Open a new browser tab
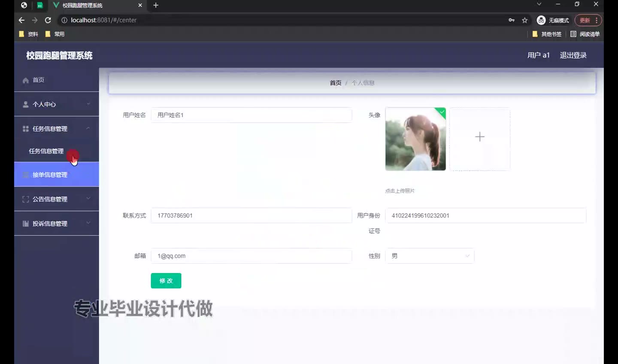The image size is (618, 364). 156,5
